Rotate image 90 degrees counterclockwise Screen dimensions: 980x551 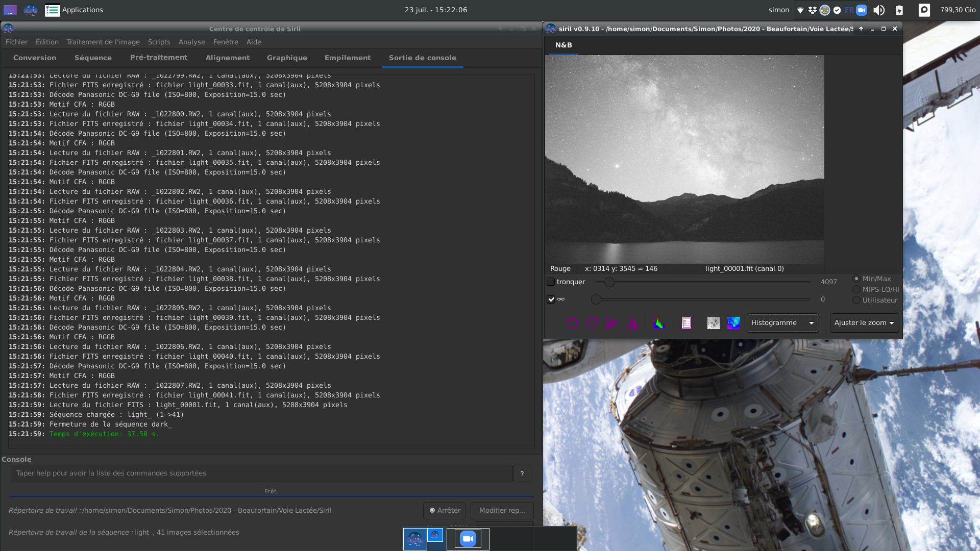(x=573, y=323)
